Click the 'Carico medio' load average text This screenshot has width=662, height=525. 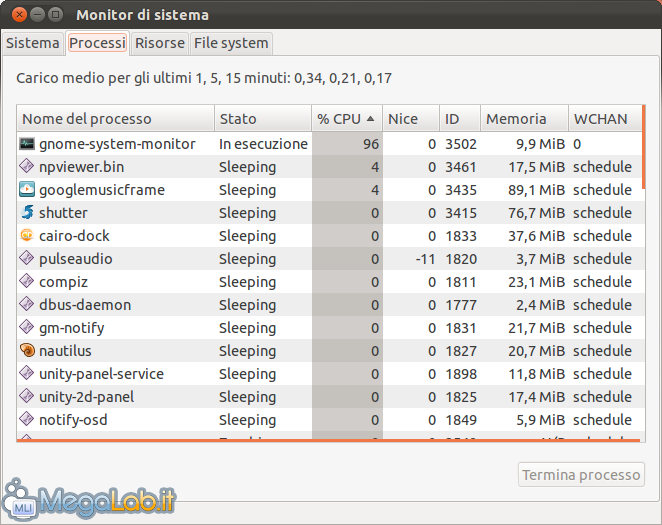coord(204,78)
